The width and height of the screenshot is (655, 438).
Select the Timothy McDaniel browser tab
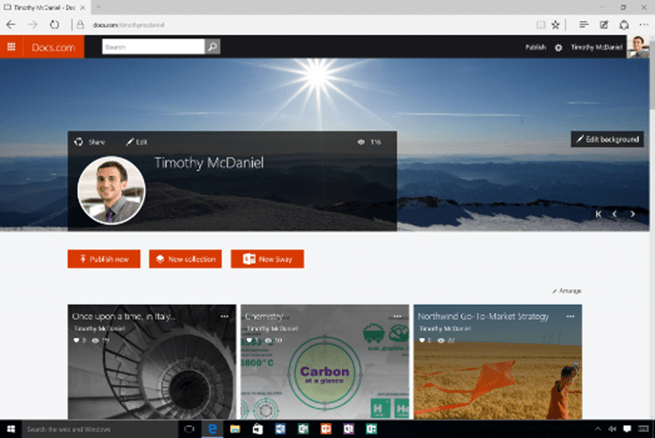(44, 8)
